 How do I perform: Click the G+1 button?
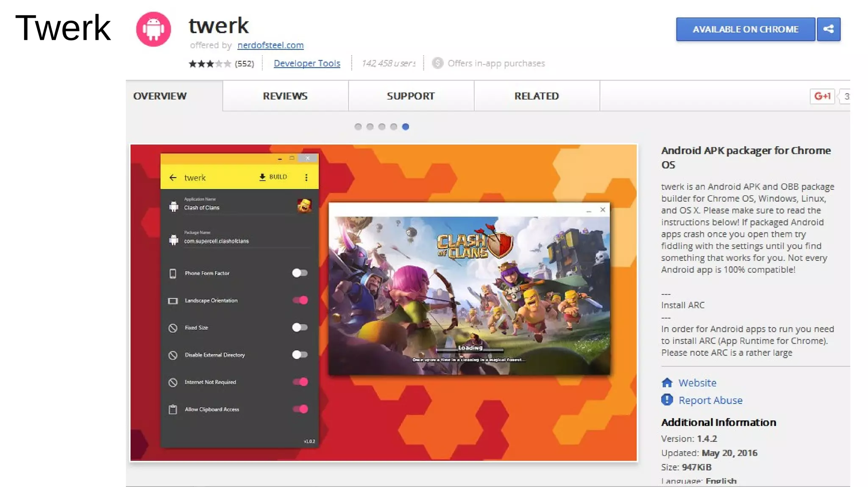(822, 96)
